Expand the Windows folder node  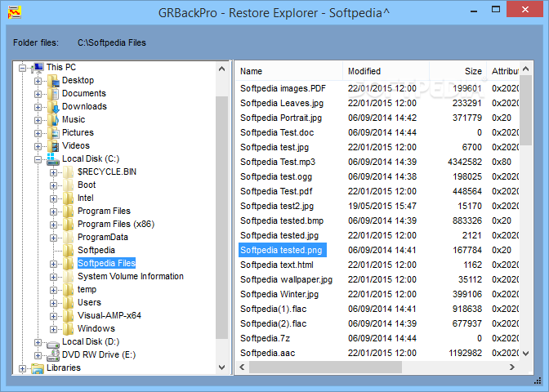[x=53, y=329]
